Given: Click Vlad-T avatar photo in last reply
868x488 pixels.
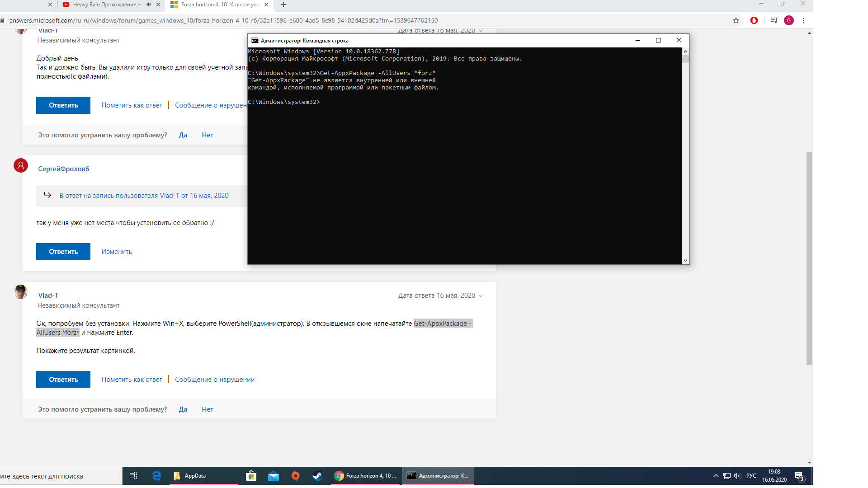Looking at the screenshot, I should tap(21, 292).
